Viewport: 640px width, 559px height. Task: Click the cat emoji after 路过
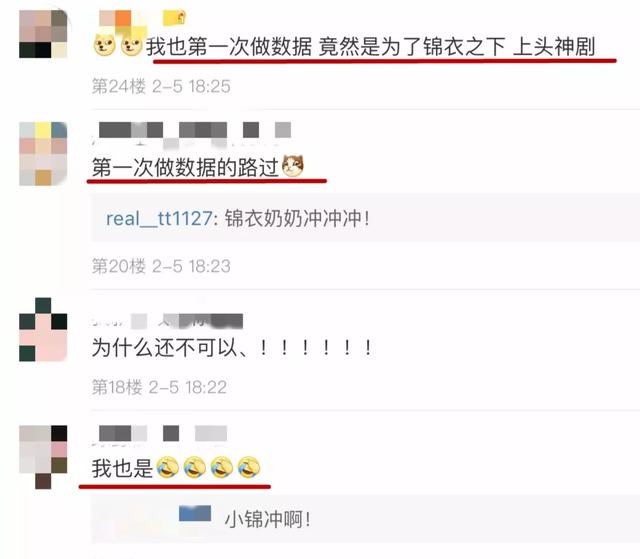(293, 166)
